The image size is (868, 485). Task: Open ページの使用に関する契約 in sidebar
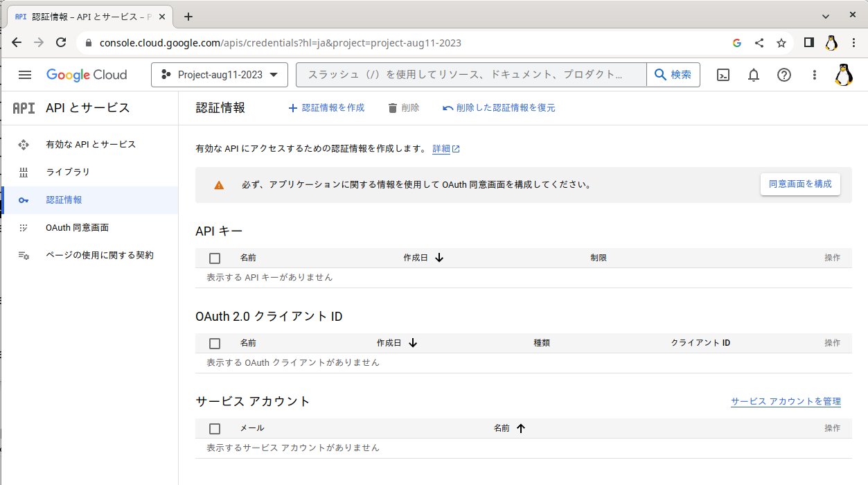(x=89, y=256)
